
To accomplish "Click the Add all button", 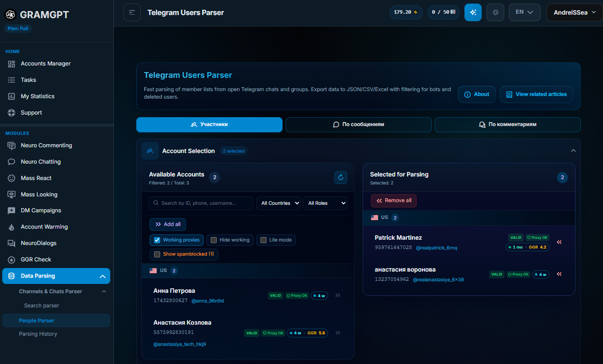I will coord(168,224).
